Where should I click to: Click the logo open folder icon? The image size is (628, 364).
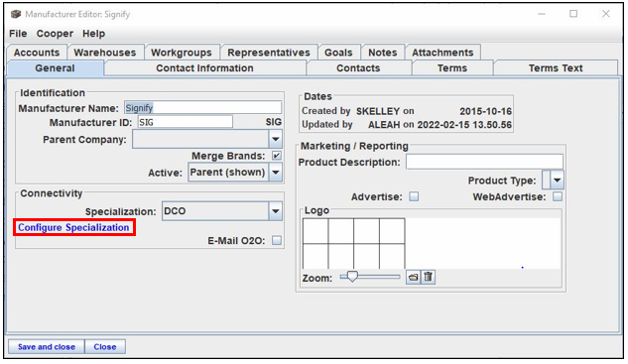pyautogui.click(x=413, y=277)
